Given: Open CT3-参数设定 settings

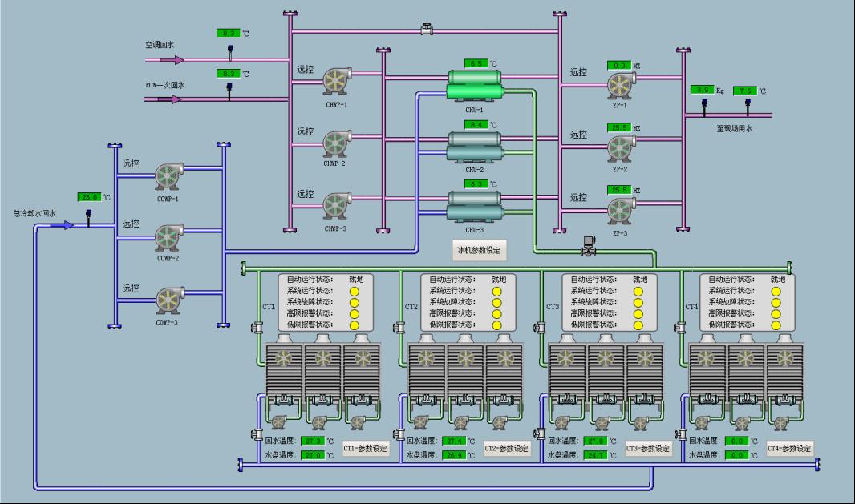Looking at the screenshot, I should (648, 449).
